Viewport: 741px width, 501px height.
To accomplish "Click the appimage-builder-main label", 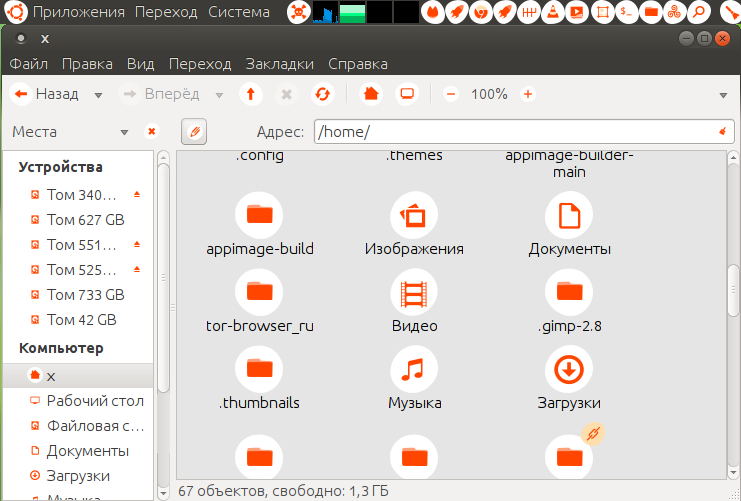I will [x=569, y=164].
